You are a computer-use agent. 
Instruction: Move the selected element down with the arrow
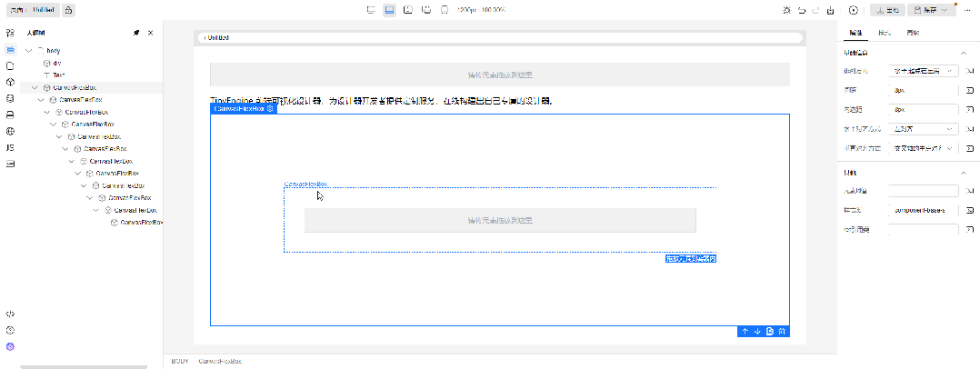point(757,332)
